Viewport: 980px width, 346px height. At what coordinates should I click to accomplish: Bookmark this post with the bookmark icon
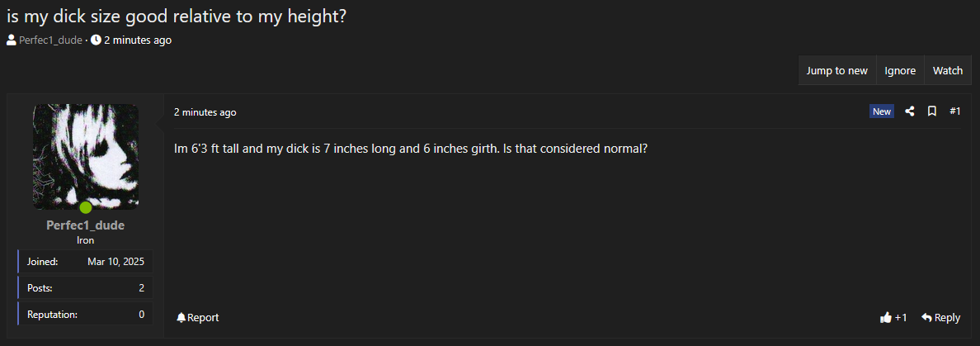tap(932, 111)
